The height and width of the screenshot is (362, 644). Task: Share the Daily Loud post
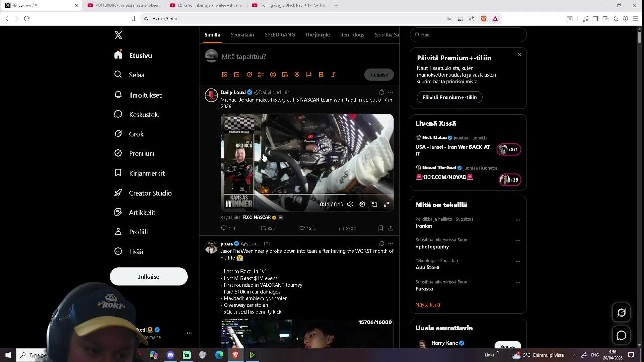[391, 228]
